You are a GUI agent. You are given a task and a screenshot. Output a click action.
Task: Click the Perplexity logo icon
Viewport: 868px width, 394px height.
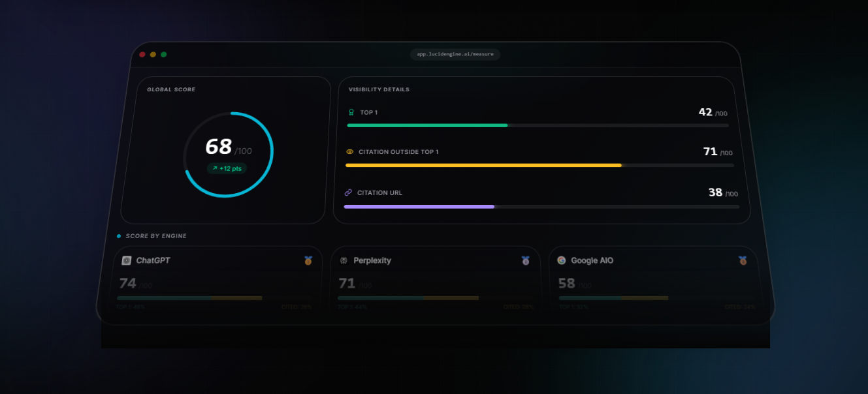tap(344, 260)
